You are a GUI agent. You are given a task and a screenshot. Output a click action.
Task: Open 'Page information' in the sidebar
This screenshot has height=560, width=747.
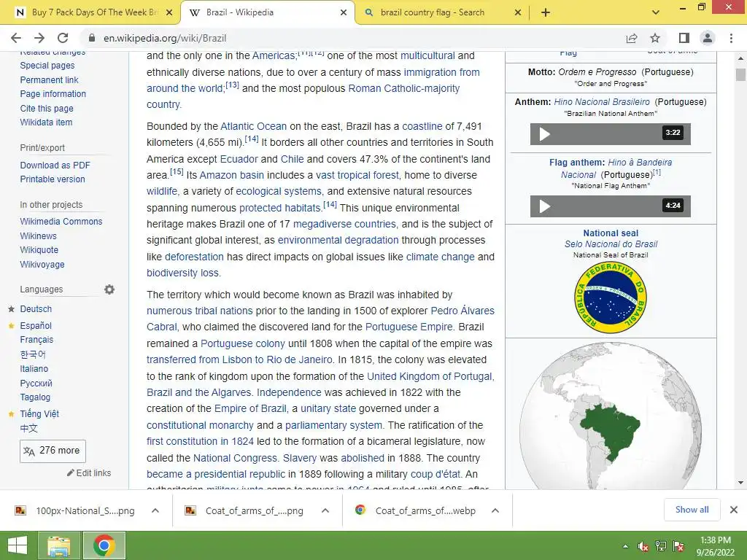[x=53, y=94]
